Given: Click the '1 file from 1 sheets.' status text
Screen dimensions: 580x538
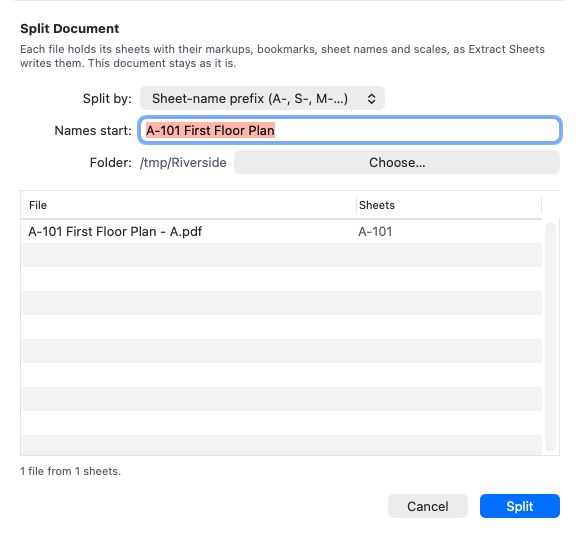Looking at the screenshot, I should click(x=70, y=471).
